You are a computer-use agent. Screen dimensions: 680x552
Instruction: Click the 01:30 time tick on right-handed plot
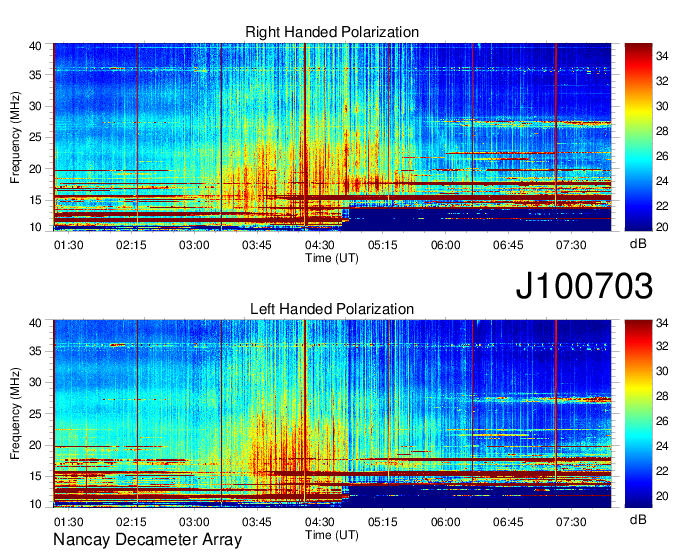(69, 245)
